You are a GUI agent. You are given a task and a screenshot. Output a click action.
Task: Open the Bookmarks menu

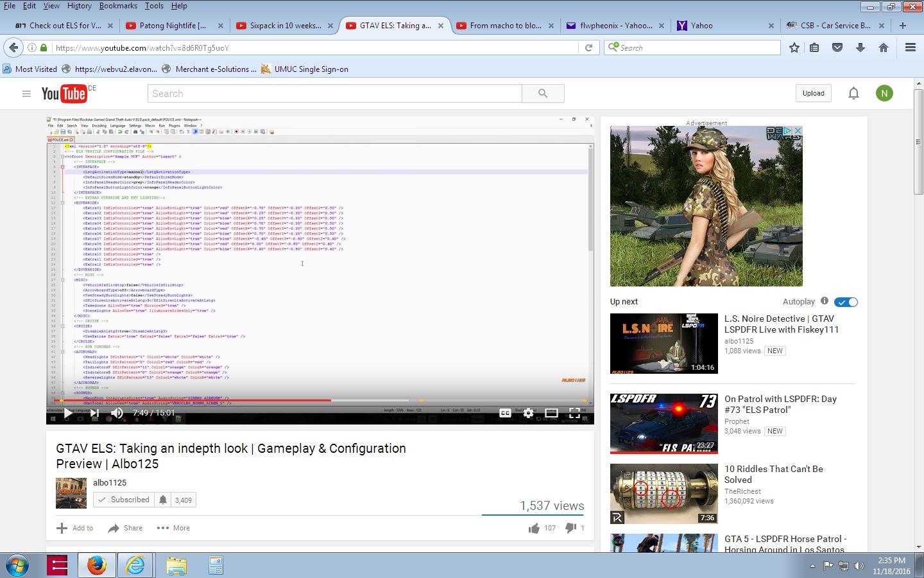pyautogui.click(x=118, y=6)
